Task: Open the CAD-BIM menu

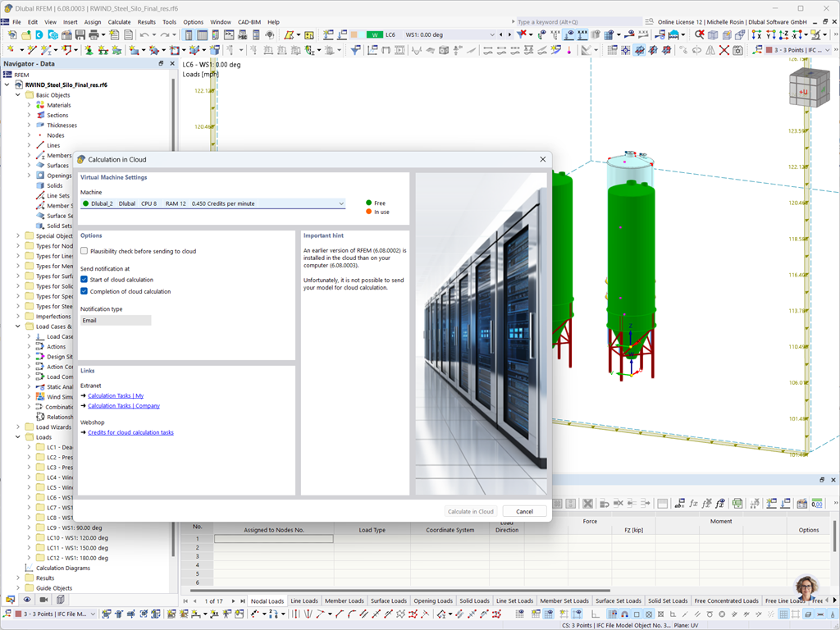Action: pos(249,22)
